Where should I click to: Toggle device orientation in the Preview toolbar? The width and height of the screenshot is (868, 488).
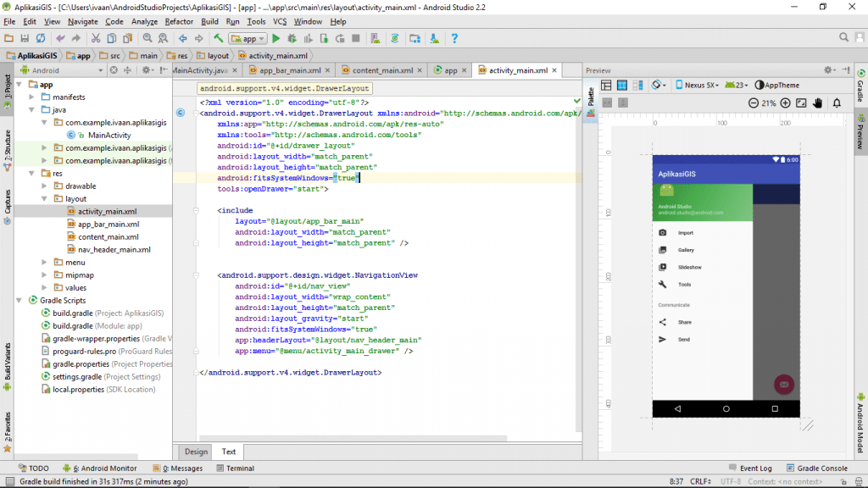pyautogui.click(x=656, y=86)
